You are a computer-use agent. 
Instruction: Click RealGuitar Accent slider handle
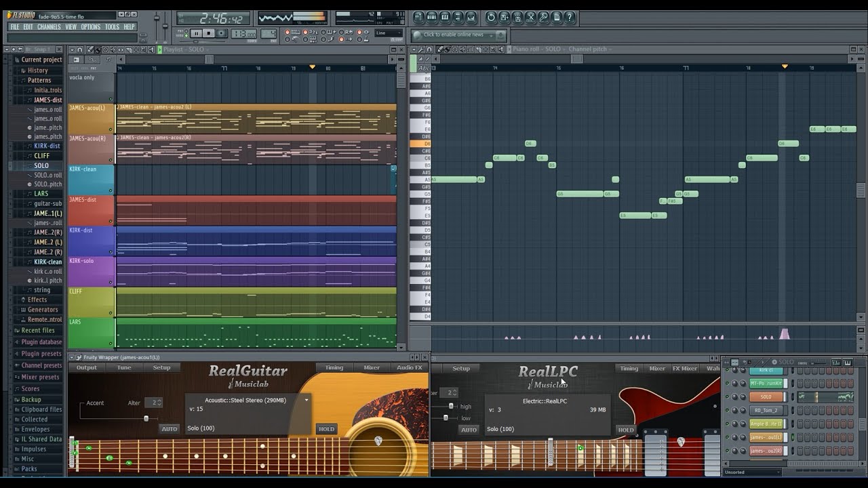(x=146, y=418)
